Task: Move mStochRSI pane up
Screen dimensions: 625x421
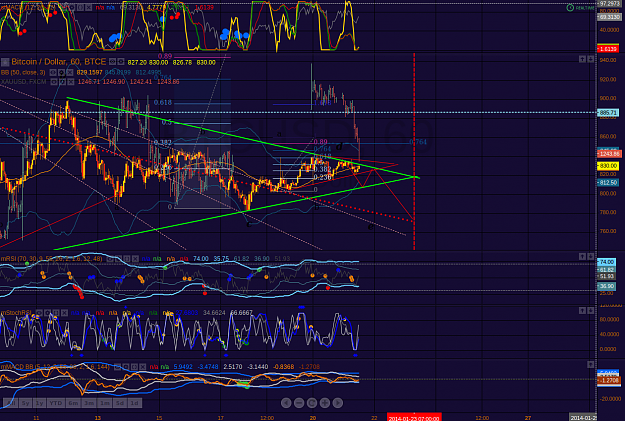Action: 582,310
